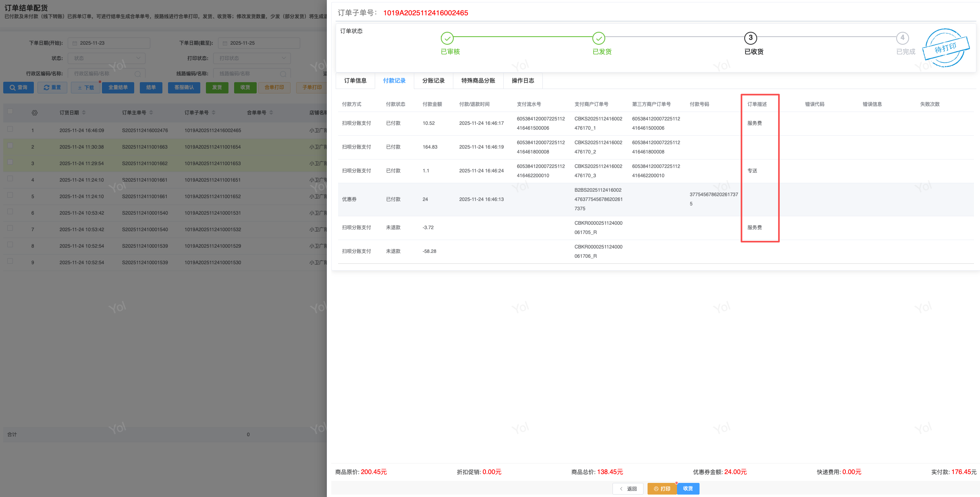The height and width of the screenshot is (497, 980).
Task: Click the calendar icon in the start date field
Action: tap(75, 43)
